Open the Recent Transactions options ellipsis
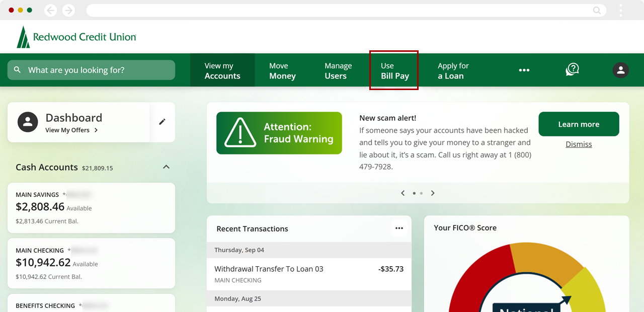The height and width of the screenshot is (312, 644). [399, 228]
